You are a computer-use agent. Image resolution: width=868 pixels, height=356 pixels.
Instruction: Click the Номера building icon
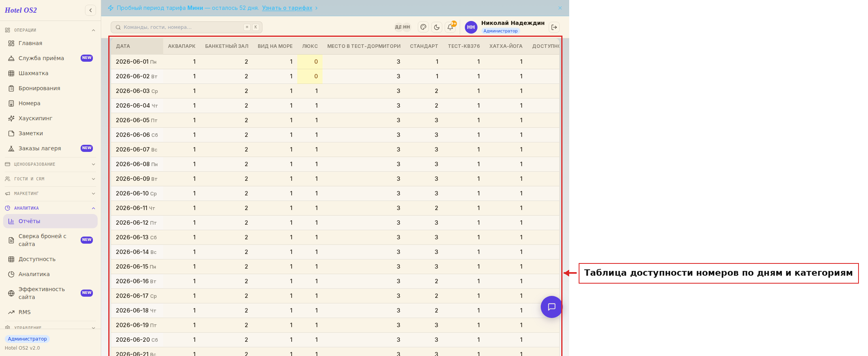coord(11,103)
